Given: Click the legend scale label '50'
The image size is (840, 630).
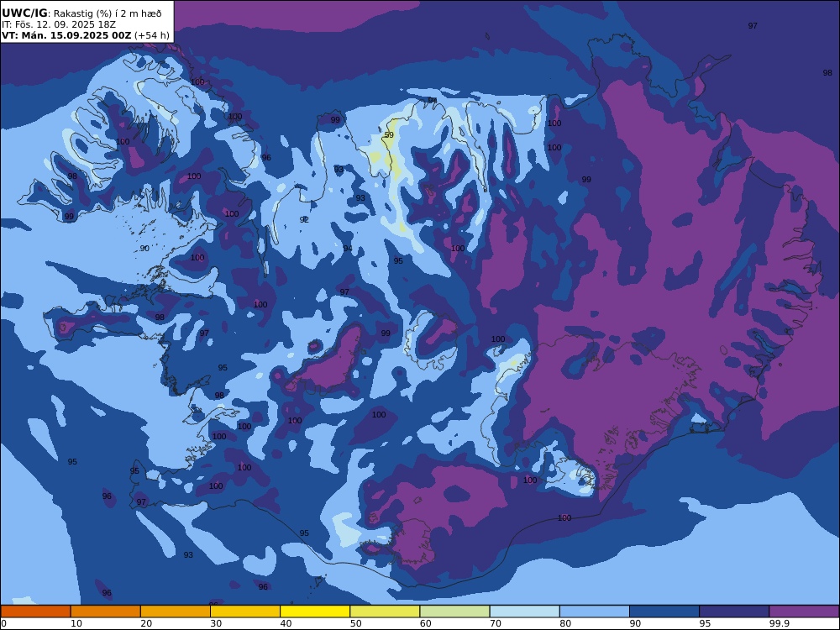Looking at the screenshot, I should click(355, 623).
